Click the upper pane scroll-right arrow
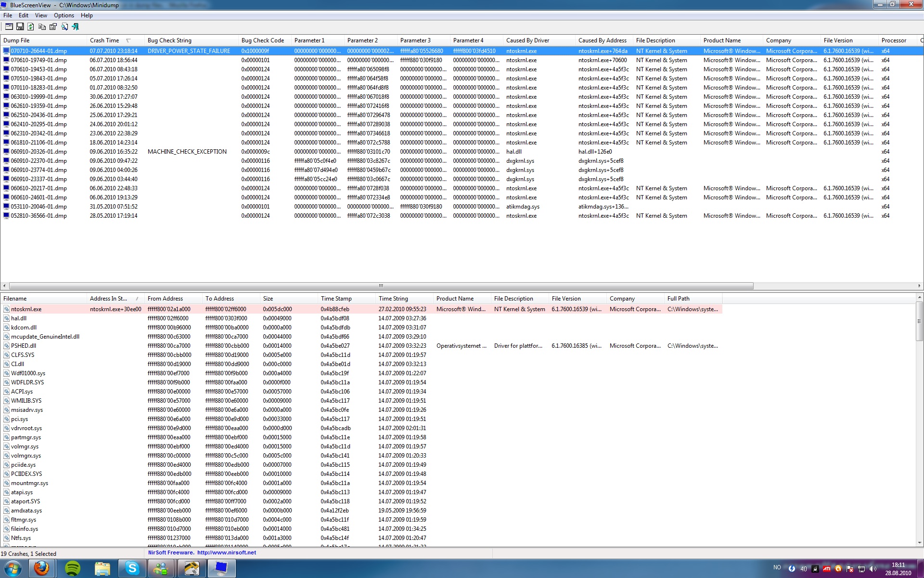This screenshot has height=578, width=924. point(919,286)
